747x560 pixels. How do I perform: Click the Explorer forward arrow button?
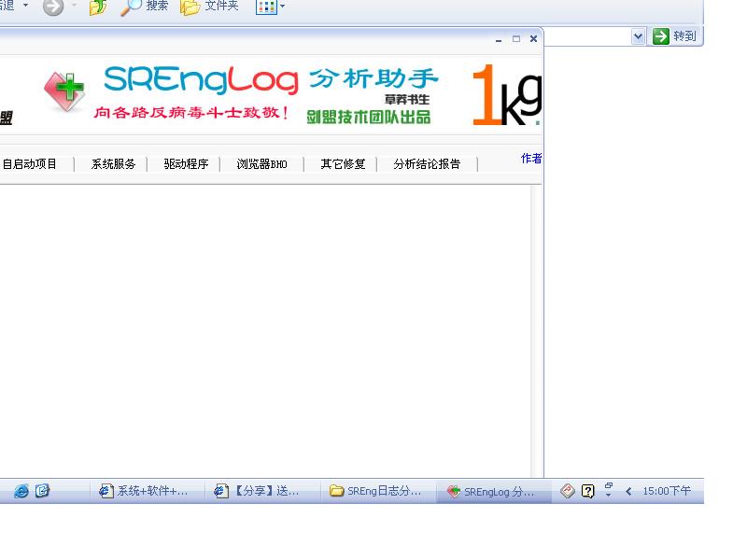click(53, 7)
